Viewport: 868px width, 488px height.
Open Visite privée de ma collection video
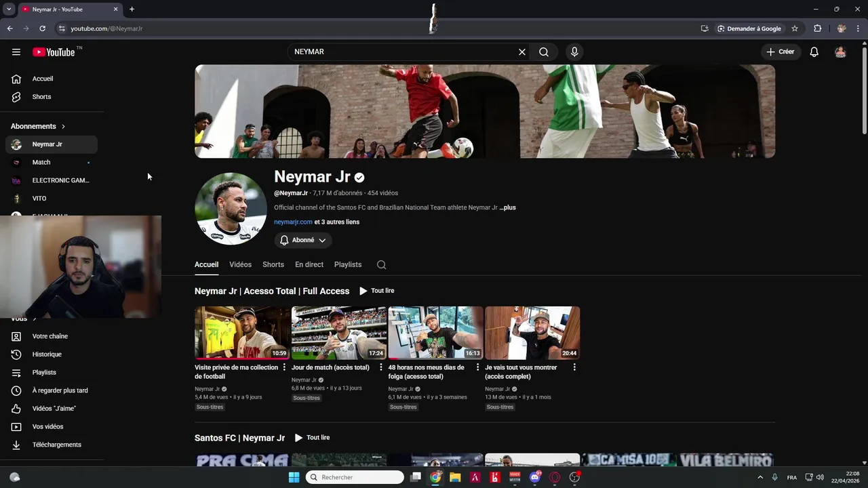242,333
